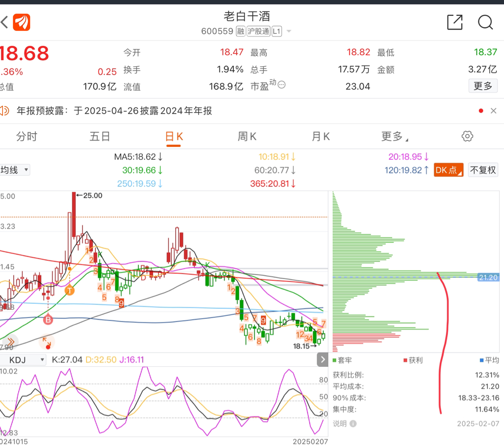The height and width of the screenshot is (446, 504).
Task: Open the 年报预披露 announcement
Action: click(114, 111)
